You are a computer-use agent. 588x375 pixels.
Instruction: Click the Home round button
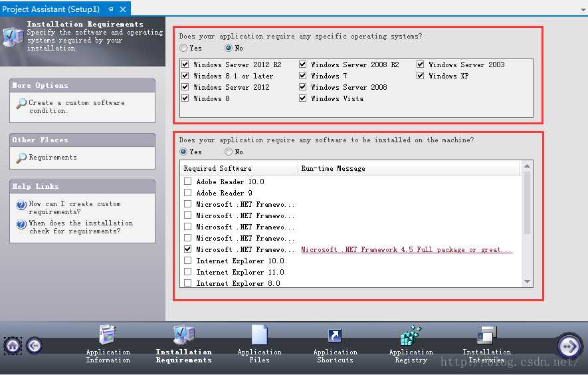tap(13, 345)
